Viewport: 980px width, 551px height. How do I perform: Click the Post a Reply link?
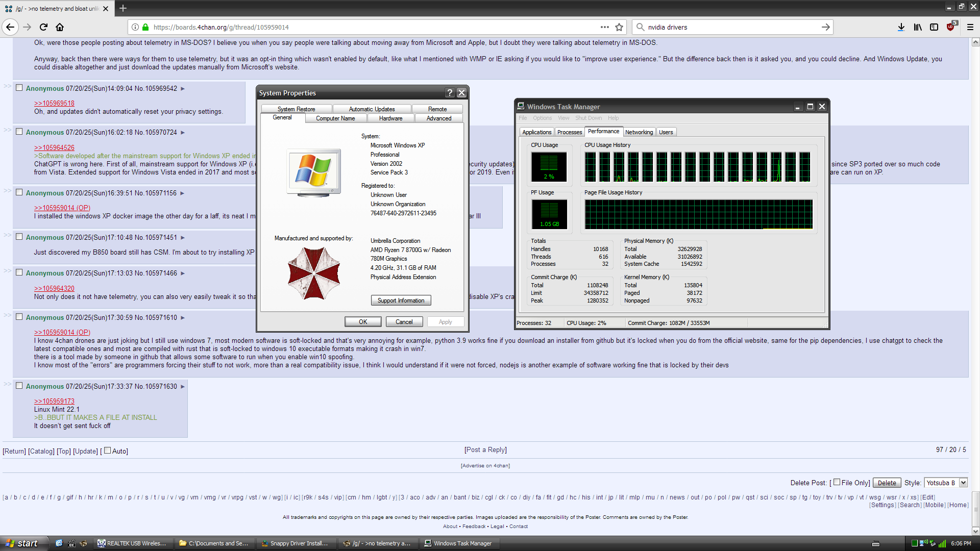[x=485, y=449]
